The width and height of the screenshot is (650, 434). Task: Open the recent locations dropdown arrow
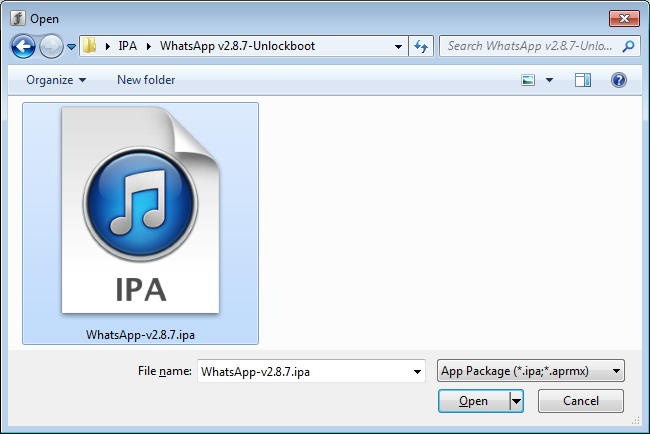tap(72, 47)
